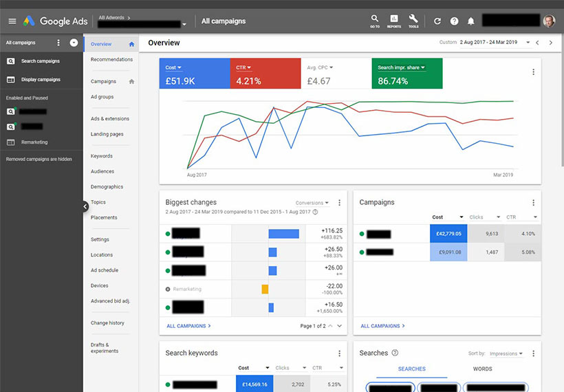Open Ad schedule page
This screenshot has width=564, height=392.
coord(105,270)
